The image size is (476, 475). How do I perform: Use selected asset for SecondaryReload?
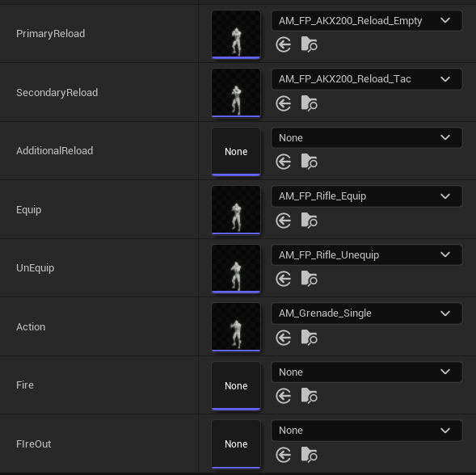click(283, 103)
